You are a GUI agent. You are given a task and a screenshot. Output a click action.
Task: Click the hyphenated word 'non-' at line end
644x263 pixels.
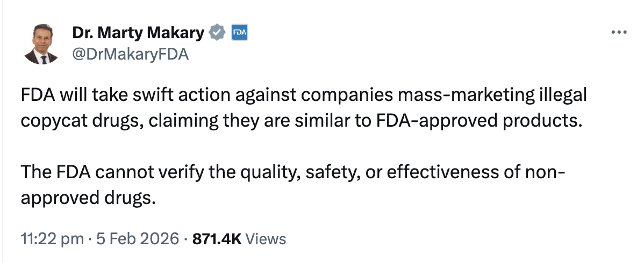click(x=550, y=172)
